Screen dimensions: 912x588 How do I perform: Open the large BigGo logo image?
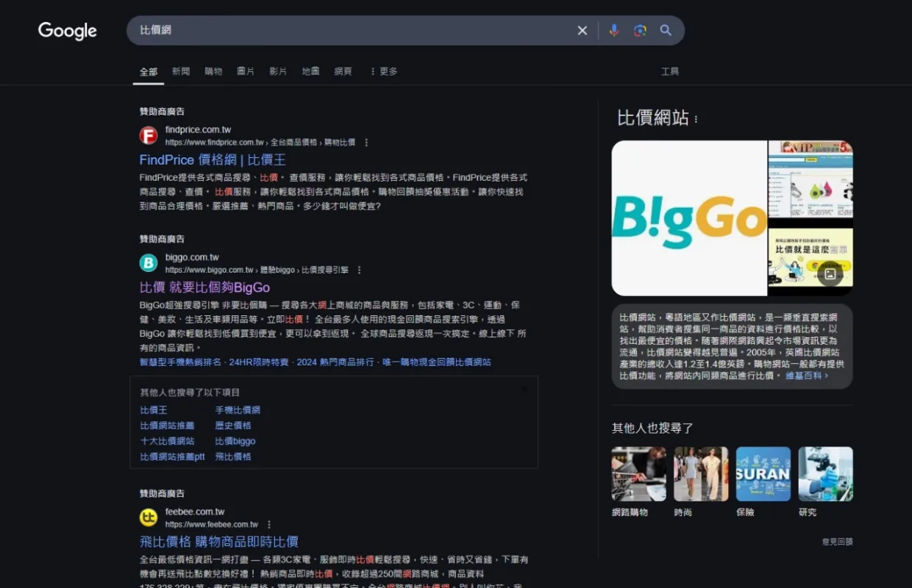tap(689, 218)
